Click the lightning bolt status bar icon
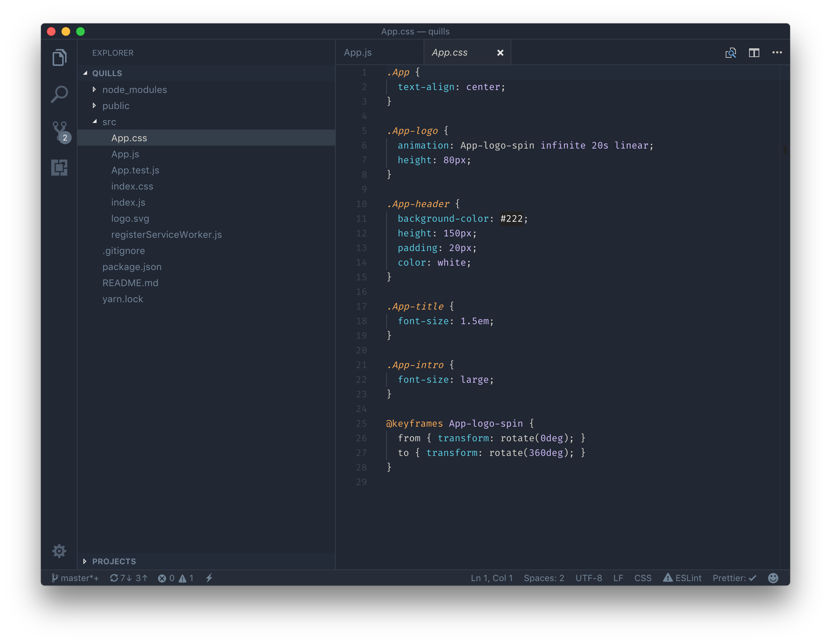The height and width of the screenshot is (644, 831). (209, 578)
